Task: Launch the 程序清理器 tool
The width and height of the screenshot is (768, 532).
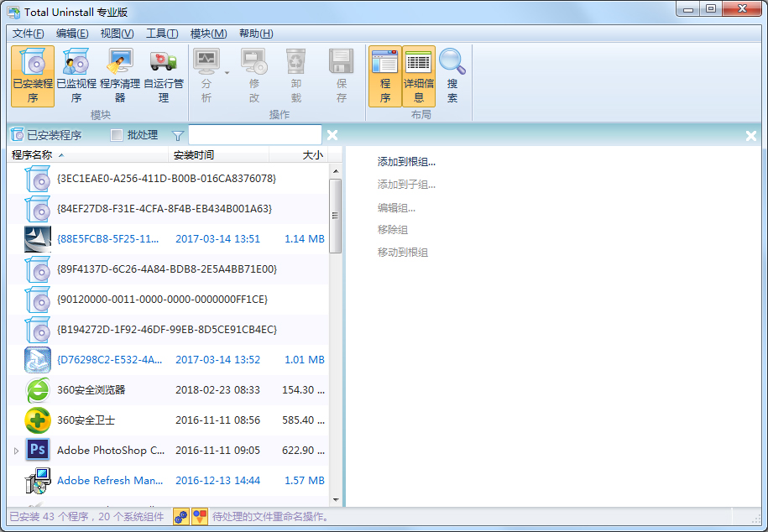Action: (x=120, y=76)
